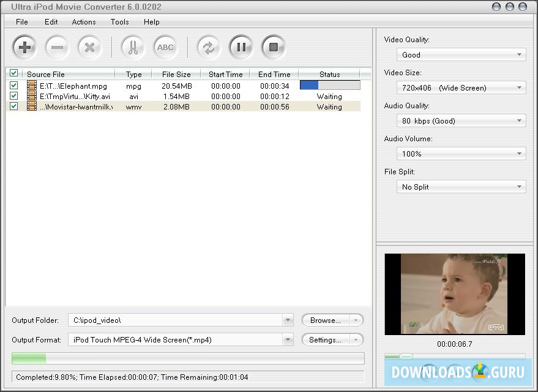This screenshot has width=538, height=392.
Task: Open the Settings button's dropdown arrow
Action: [356, 339]
